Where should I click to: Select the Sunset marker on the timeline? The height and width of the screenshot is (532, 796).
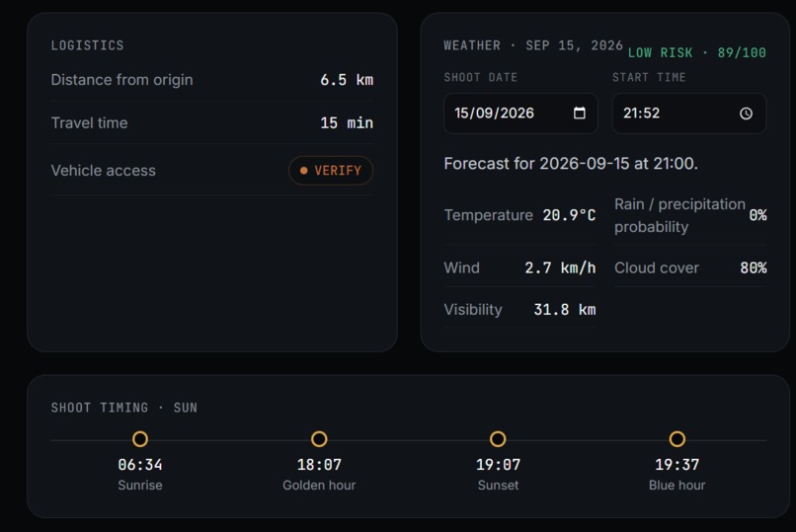[498, 439]
